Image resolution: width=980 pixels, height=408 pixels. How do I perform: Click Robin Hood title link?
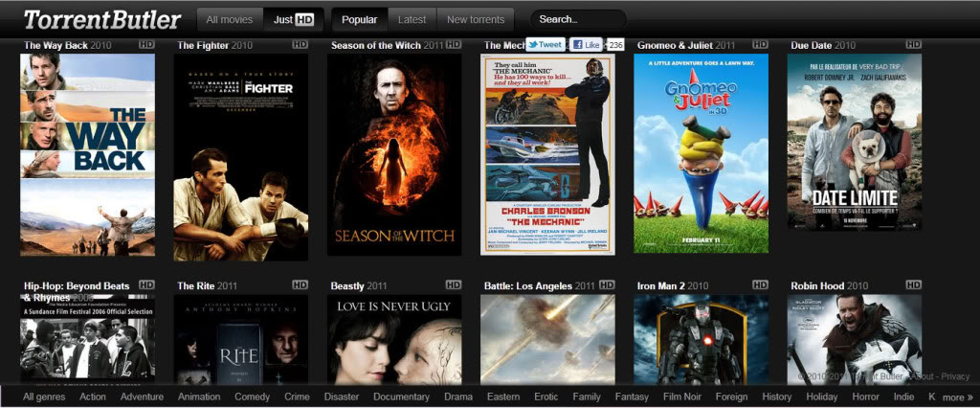coord(817,286)
